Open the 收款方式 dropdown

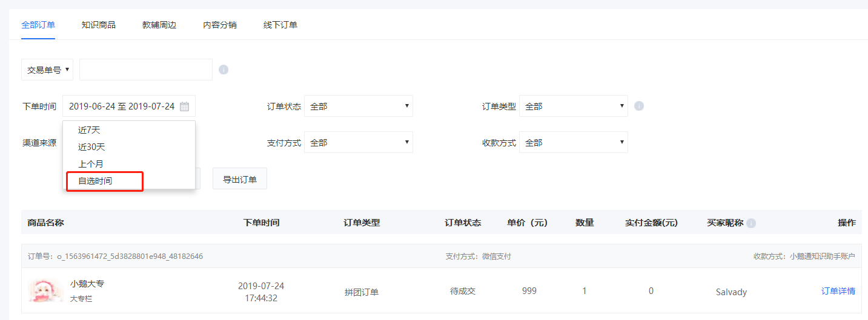574,142
